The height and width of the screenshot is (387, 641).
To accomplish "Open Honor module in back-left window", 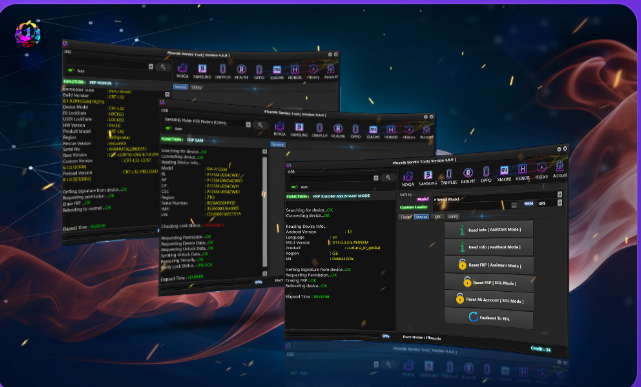I will (295, 72).
